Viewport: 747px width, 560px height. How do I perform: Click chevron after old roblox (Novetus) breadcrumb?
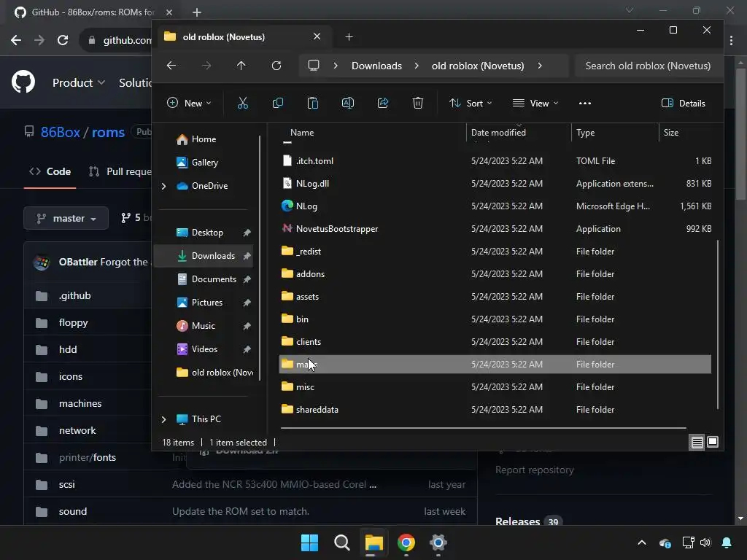(x=540, y=66)
